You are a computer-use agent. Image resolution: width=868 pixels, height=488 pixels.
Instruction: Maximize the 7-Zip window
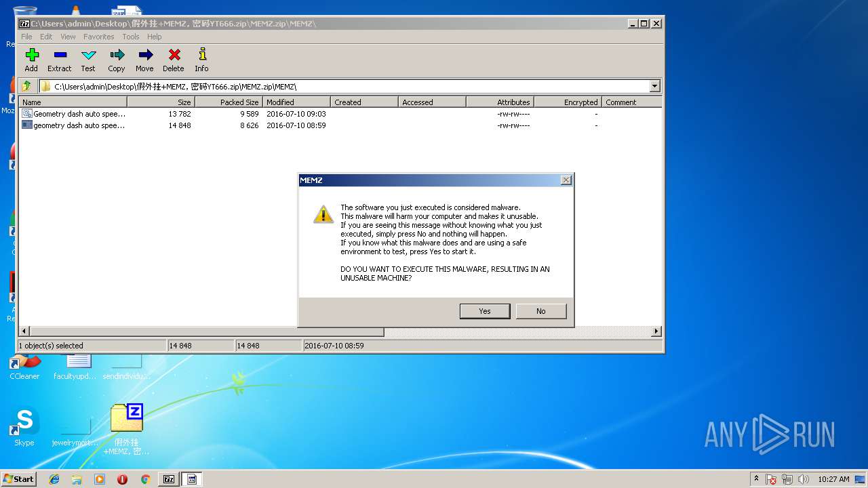point(644,23)
